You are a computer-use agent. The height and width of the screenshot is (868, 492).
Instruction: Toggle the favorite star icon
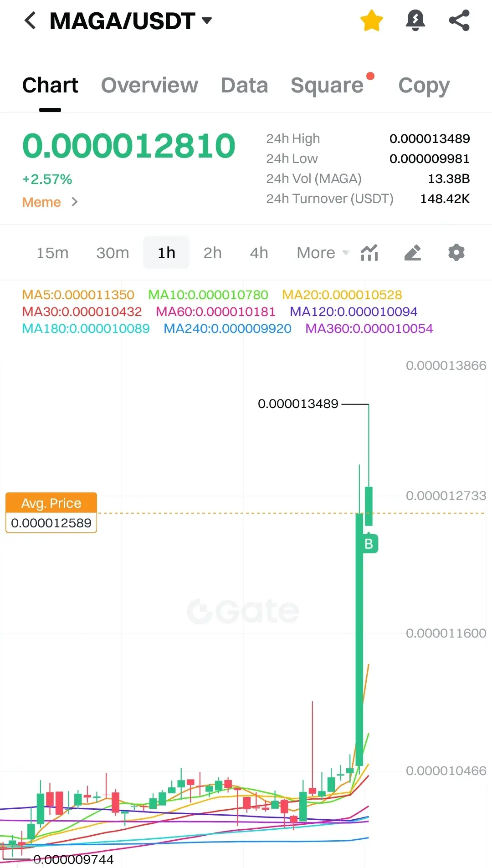pyautogui.click(x=371, y=20)
